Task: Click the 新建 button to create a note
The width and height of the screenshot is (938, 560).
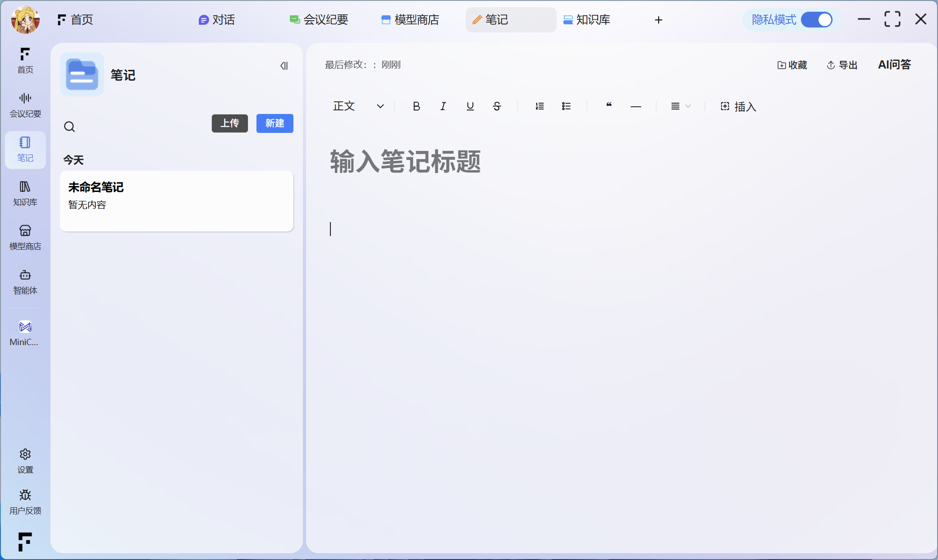Action: (x=275, y=123)
